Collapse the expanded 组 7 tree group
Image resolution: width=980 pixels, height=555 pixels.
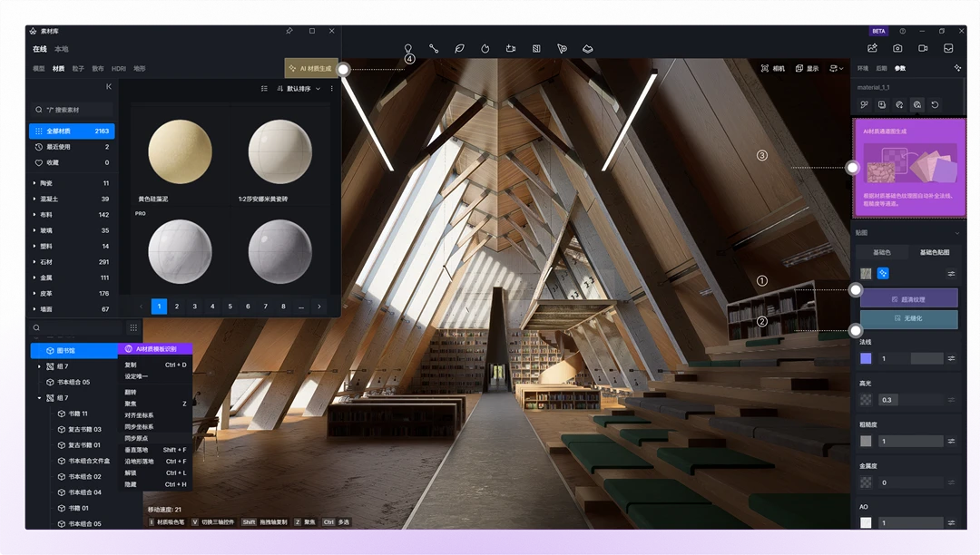point(39,398)
